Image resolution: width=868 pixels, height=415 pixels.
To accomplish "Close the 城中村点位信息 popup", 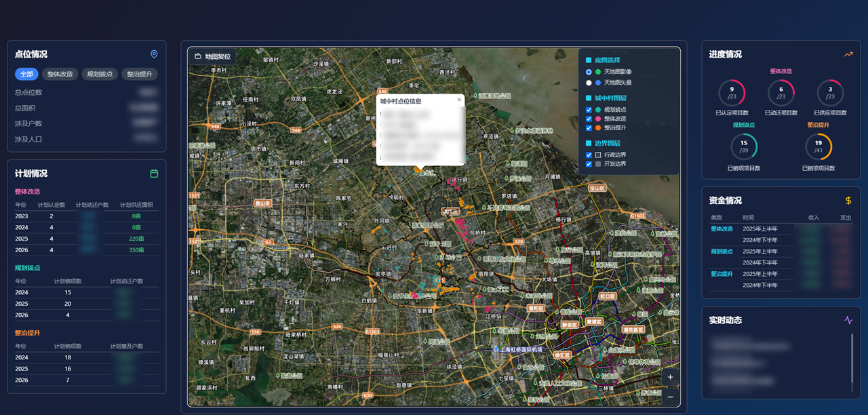I will coord(459,100).
